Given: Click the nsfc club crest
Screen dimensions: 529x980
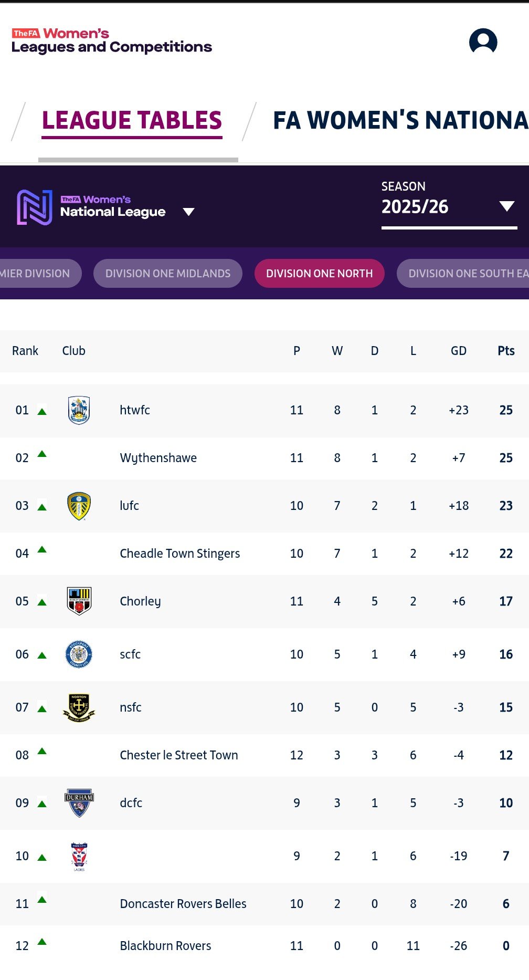Looking at the screenshot, I should 79,707.
